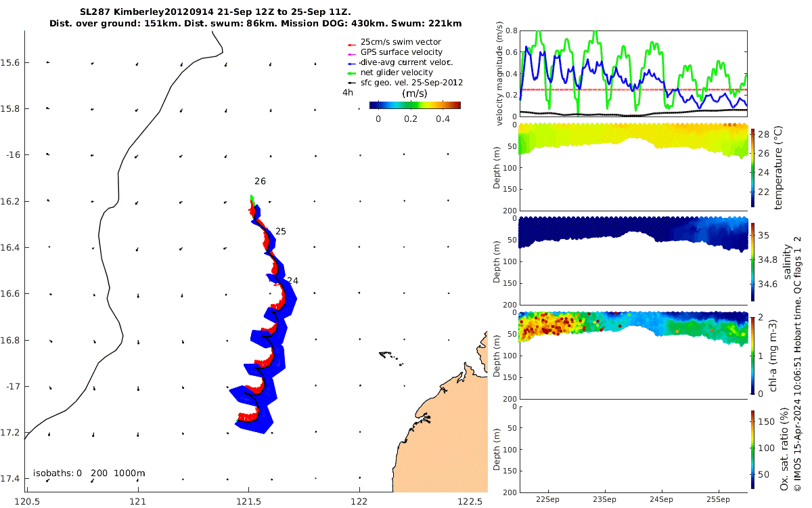Click the red dotted reference line in the velocity chart
The height and width of the screenshot is (508, 812).
[x=633, y=89]
